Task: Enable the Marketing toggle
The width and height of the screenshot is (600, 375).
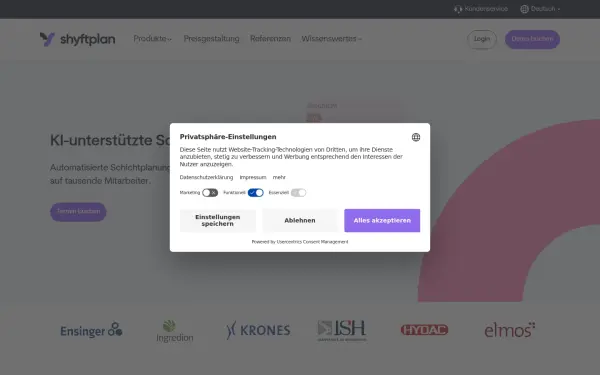Action: pyautogui.click(x=210, y=192)
